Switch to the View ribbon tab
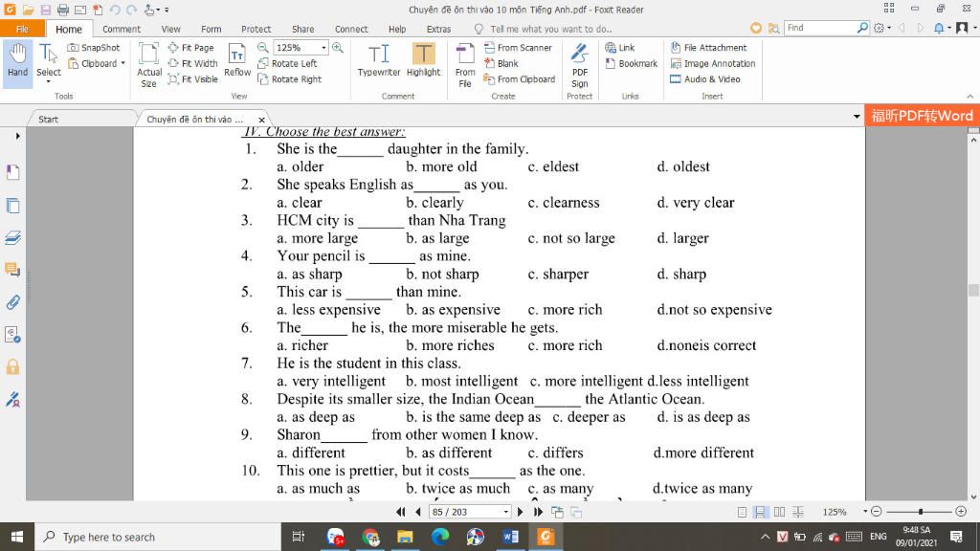The height and width of the screenshot is (551, 980). point(170,29)
